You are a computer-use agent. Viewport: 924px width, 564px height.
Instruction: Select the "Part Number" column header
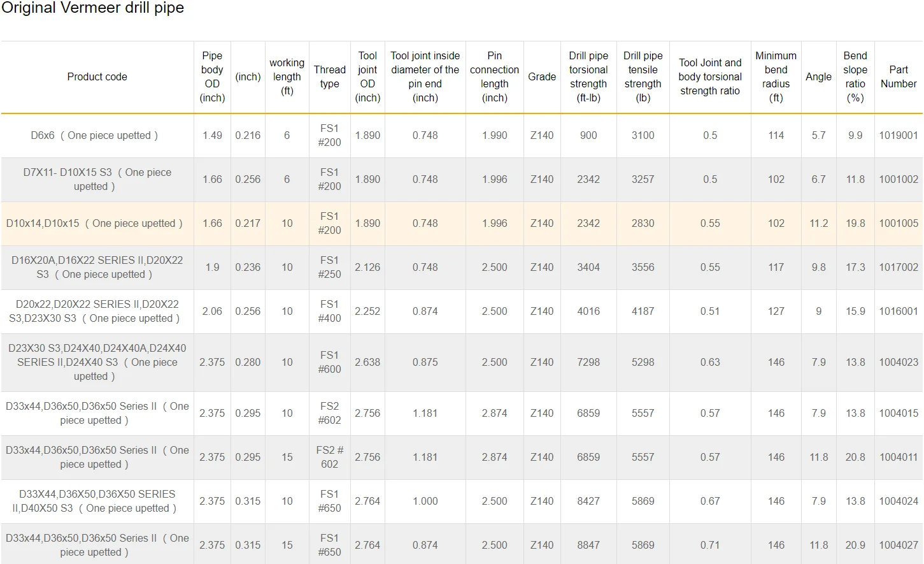tap(898, 76)
